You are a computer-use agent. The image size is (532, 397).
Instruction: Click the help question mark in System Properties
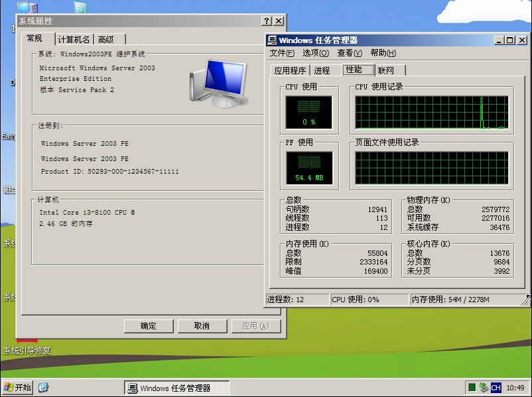(267, 21)
